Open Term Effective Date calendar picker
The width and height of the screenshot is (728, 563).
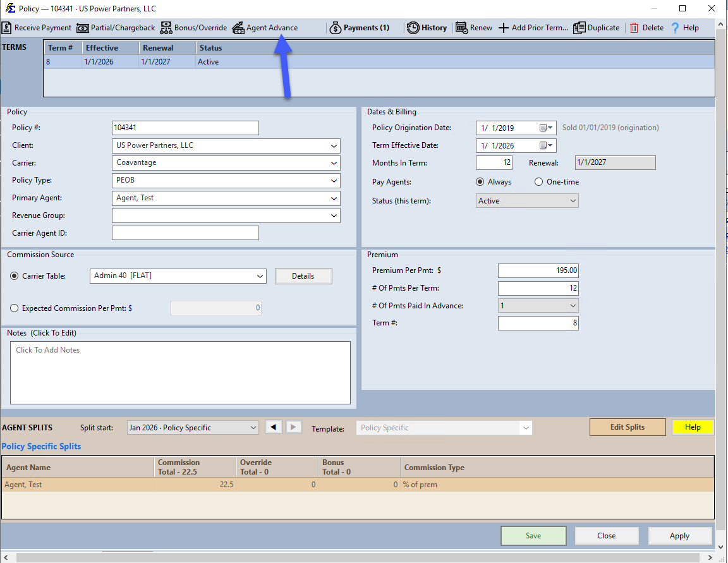(x=547, y=146)
